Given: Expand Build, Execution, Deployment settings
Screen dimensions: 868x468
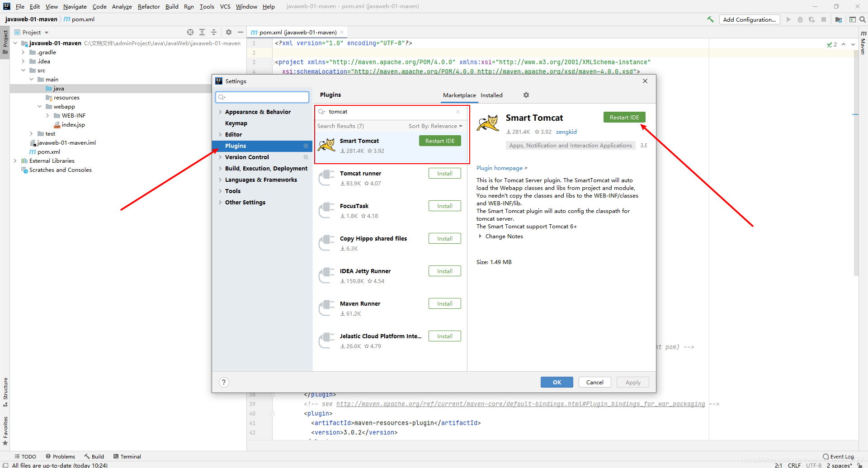Looking at the screenshot, I should 220,168.
